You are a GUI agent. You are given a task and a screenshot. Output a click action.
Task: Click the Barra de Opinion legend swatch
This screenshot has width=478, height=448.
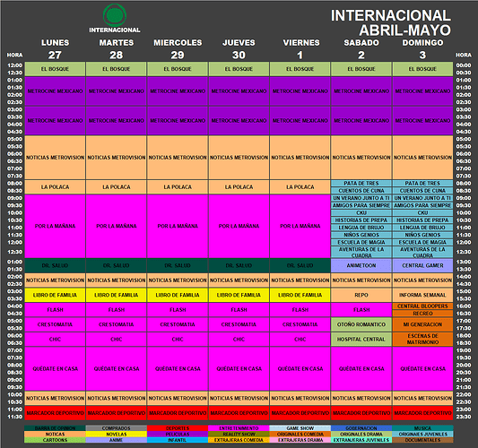coord(55,428)
